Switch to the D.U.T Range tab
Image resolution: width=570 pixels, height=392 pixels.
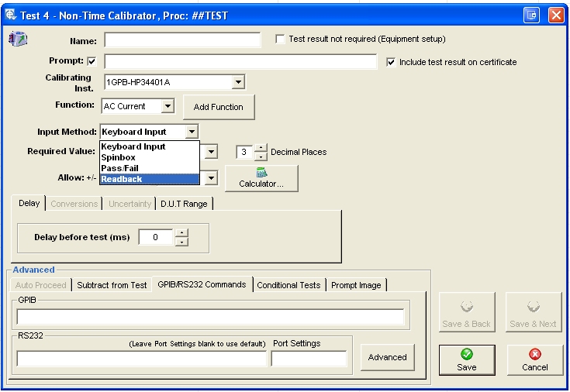tap(185, 204)
